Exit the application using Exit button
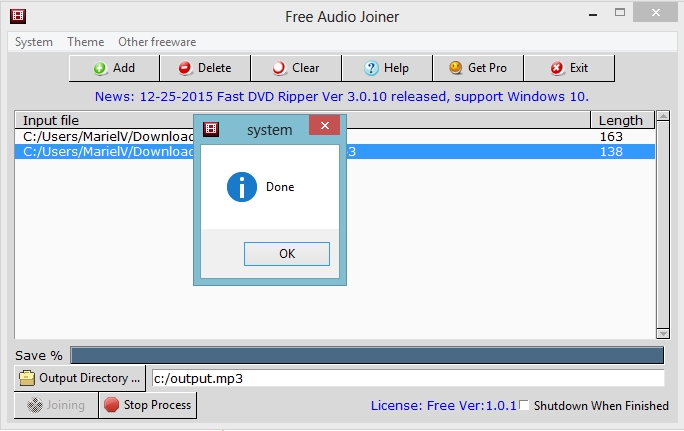This screenshot has height=431, width=684. coord(569,68)
